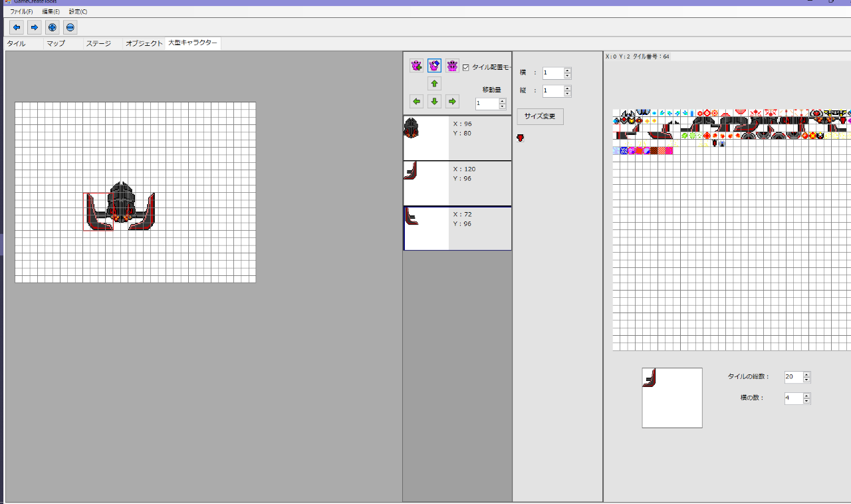Decrease the 横 size spinner value

(567, 76)
